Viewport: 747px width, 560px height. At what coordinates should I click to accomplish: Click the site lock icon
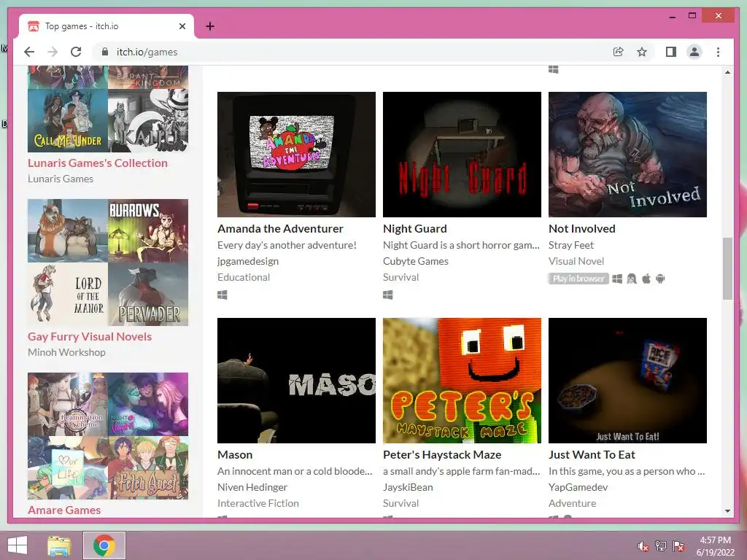(x=105, y=52)
